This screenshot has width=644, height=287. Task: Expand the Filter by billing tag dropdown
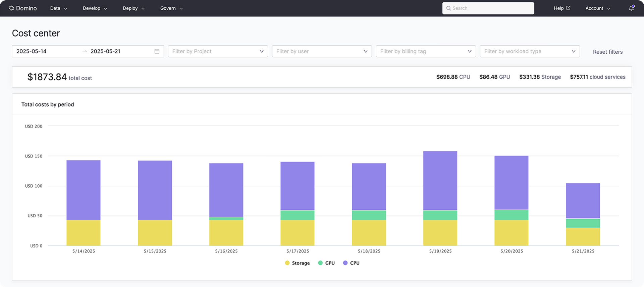pos(426,51)
